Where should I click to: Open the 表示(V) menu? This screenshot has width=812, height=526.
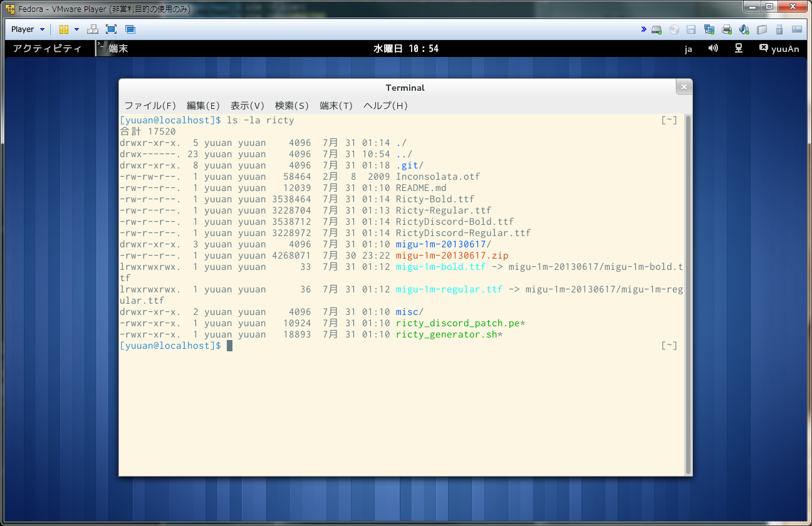point(247,105)
